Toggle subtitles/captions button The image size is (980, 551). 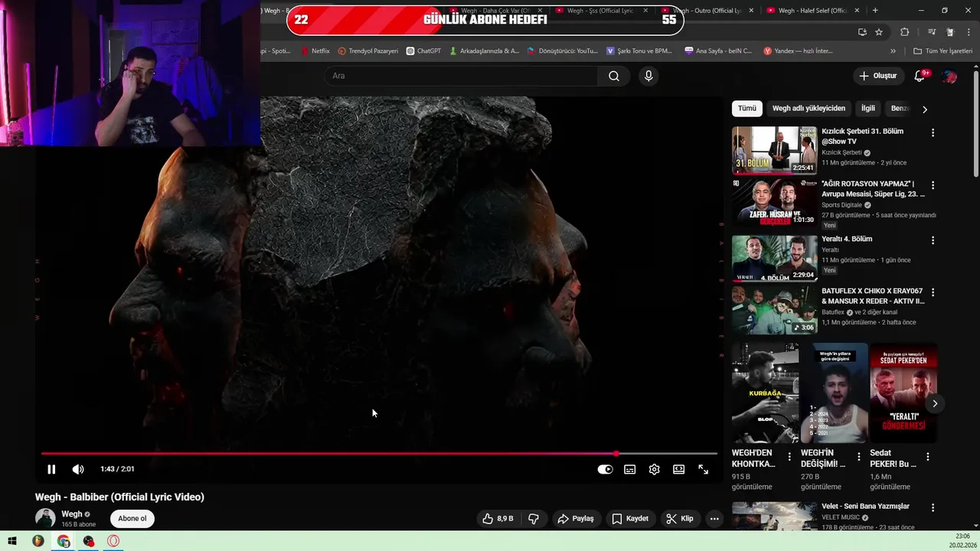pyautogui.click(x=629, y=469)
